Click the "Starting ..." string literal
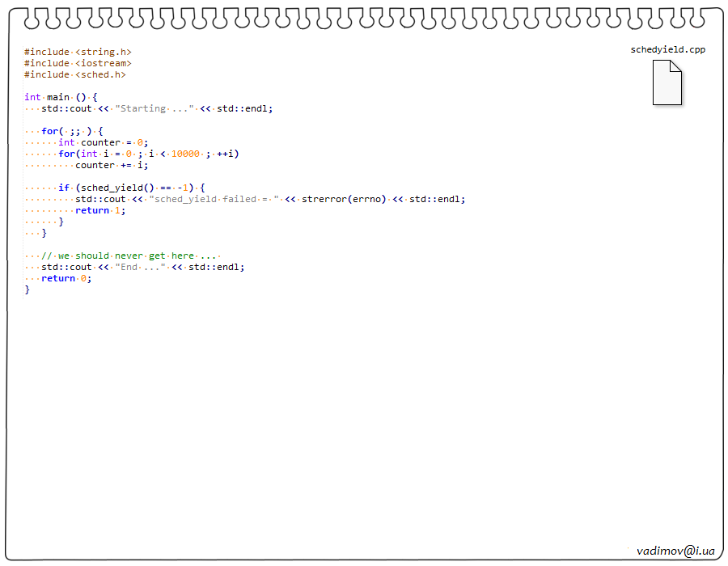The height and width of the screenshot is (566, 728). click(154, 108)
